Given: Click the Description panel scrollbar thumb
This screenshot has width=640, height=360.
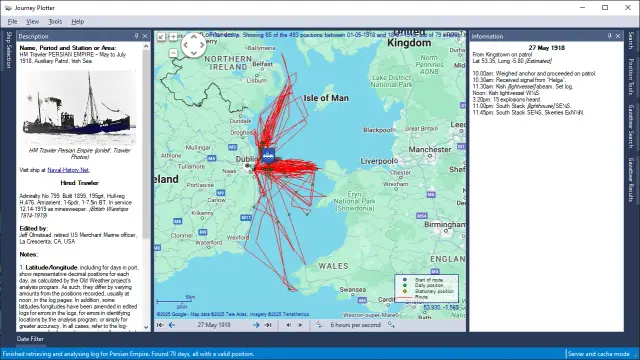Looking at the screenshot, I should 146,145.
